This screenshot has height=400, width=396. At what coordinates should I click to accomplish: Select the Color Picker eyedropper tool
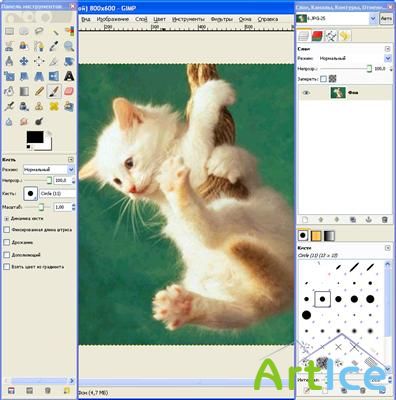55,46
